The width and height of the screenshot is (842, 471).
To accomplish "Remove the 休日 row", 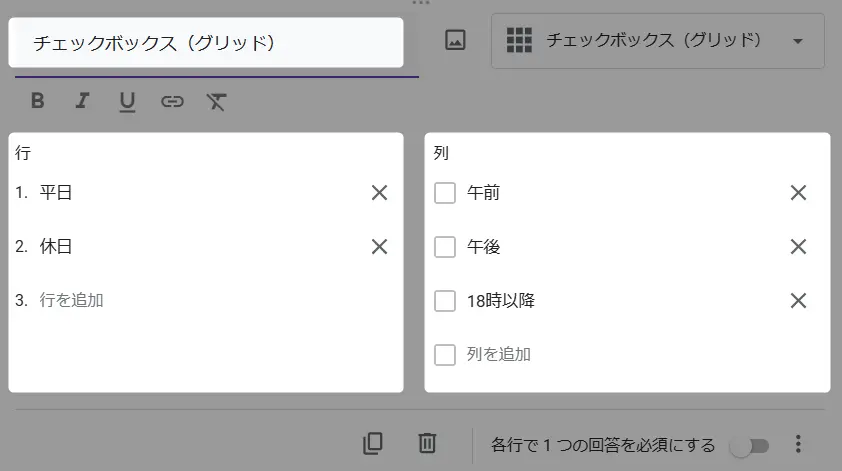I will tap(380, 247).
